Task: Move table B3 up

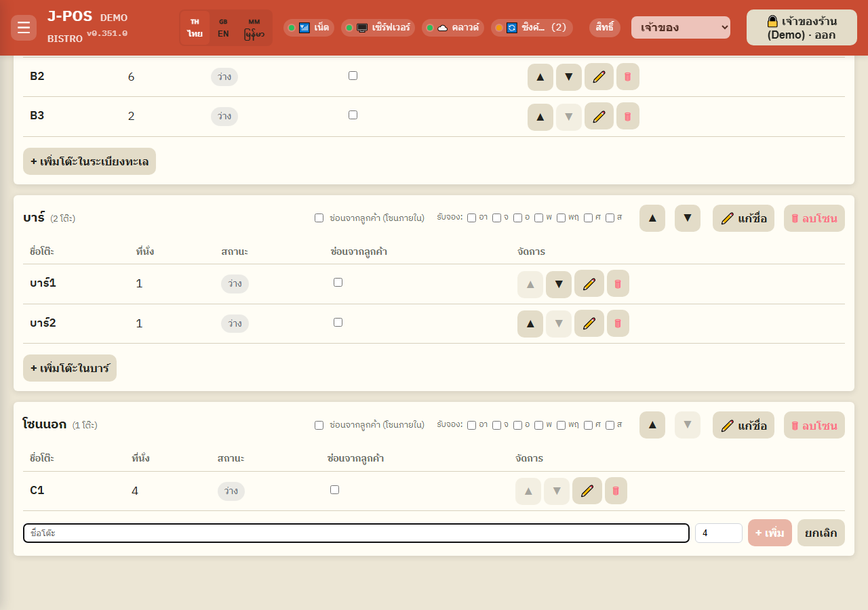Action: [x=540, y=117]
